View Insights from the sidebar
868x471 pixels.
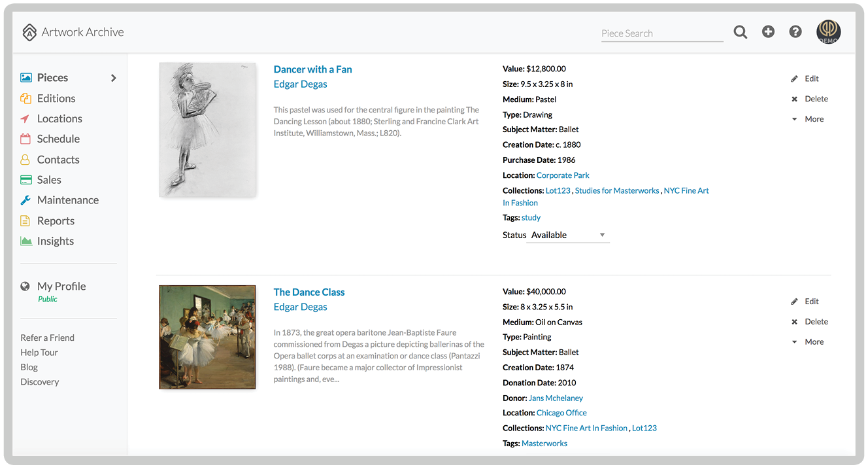coord(55,241)
